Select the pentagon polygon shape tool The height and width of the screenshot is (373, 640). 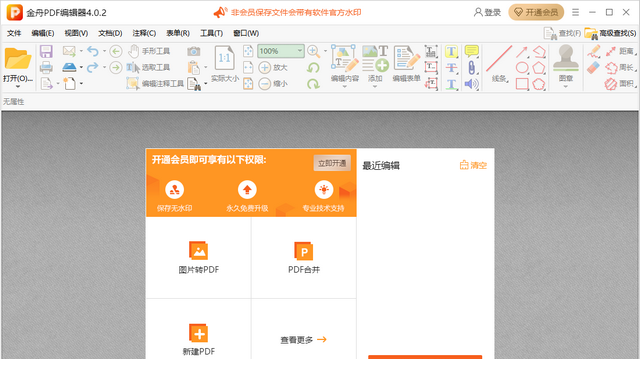539,67
